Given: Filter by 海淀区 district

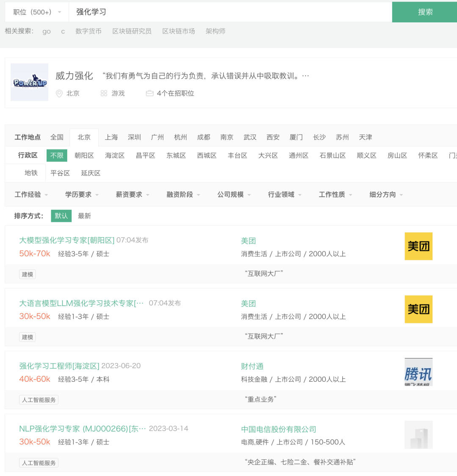Looking at the screenshot, I should (115, 156).
